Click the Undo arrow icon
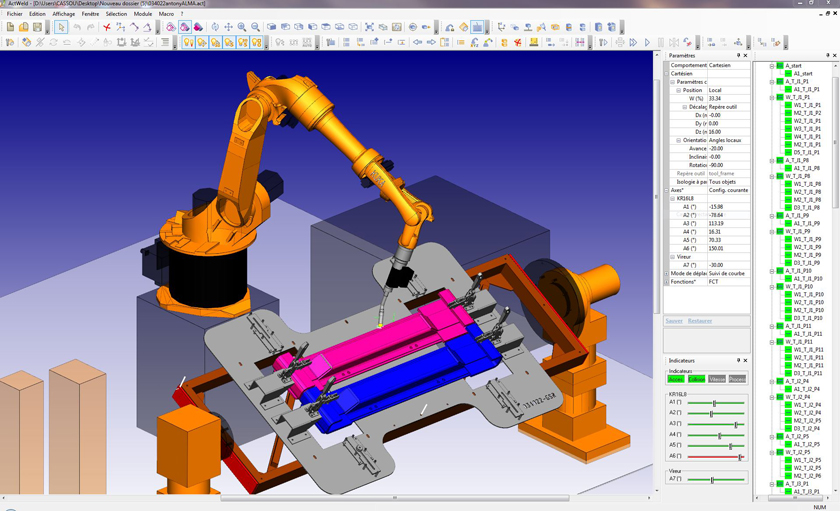This screenshot has height=511, width=840. (x=77, y=27)
